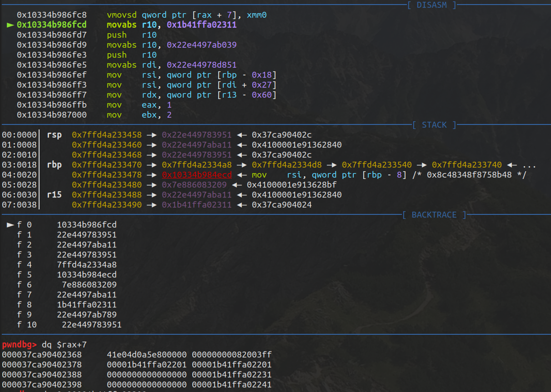Click the rsp register label in stack
The width and height of the screenshot is (551, 392).
(x=54, y=135)
